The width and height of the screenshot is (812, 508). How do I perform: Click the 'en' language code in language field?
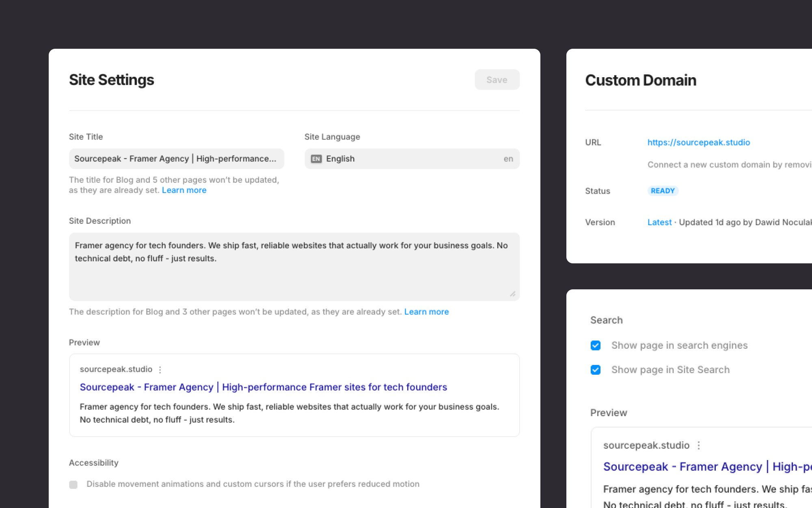pyautogui.click(x=508, y=159)
